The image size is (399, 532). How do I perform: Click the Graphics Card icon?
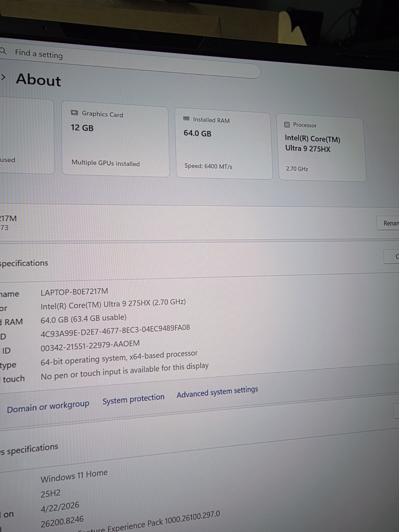(x=74, y=113)
